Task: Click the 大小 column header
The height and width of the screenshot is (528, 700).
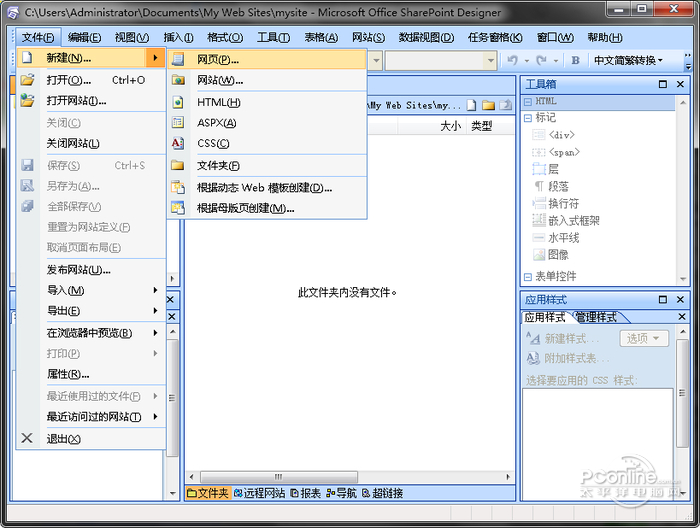Action: (x=432, y=126)
